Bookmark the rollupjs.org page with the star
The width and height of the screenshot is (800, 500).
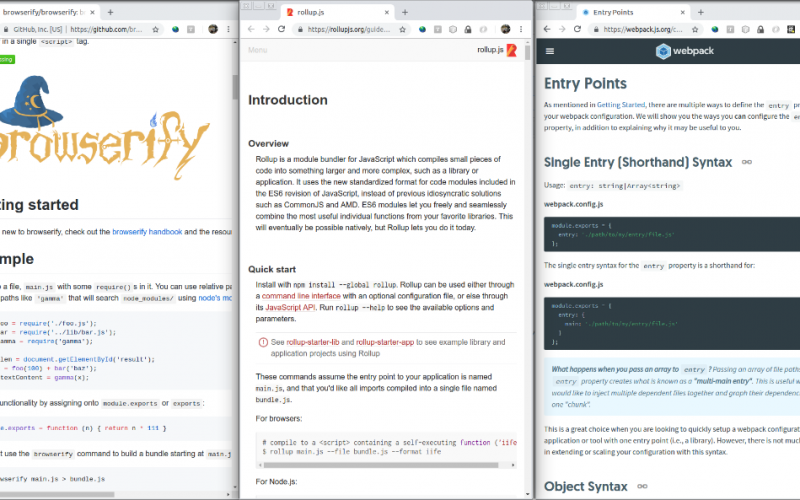(x=403, y=30)
